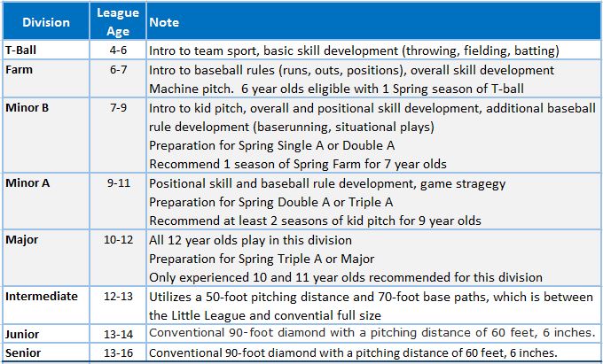The image size is (603, 364).
Task: Select the Minor A division cell
Action: [27, 183]
